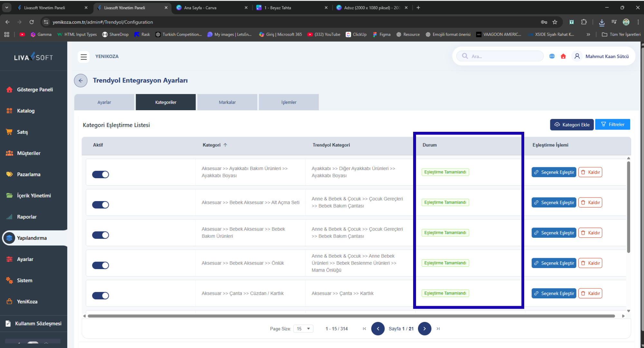The height and width of the screenshot is (348, 644).
Task: Click the red home icon in header
Action: [563, 56]
